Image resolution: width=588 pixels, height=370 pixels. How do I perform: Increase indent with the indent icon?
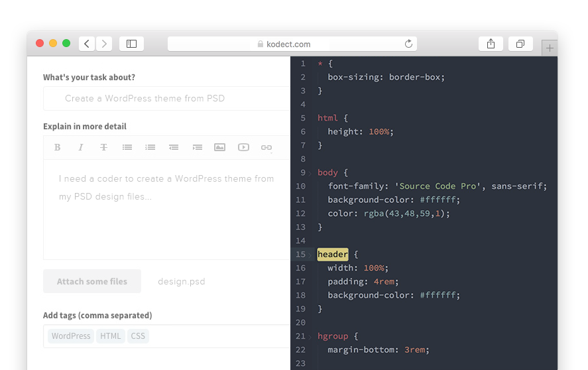tap(198, 147)
